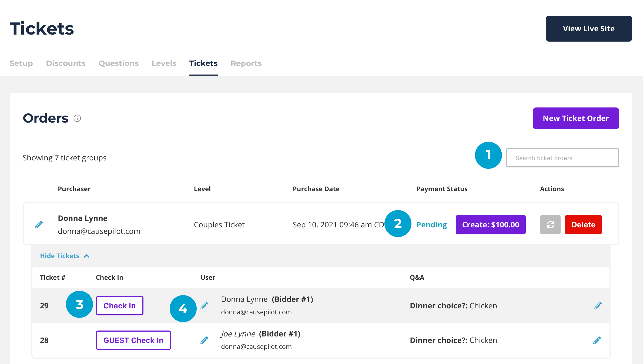Edit Q&A answer for ticket 29
The image size is (643, 364).
pyautogui.click(x=598, y=306)
